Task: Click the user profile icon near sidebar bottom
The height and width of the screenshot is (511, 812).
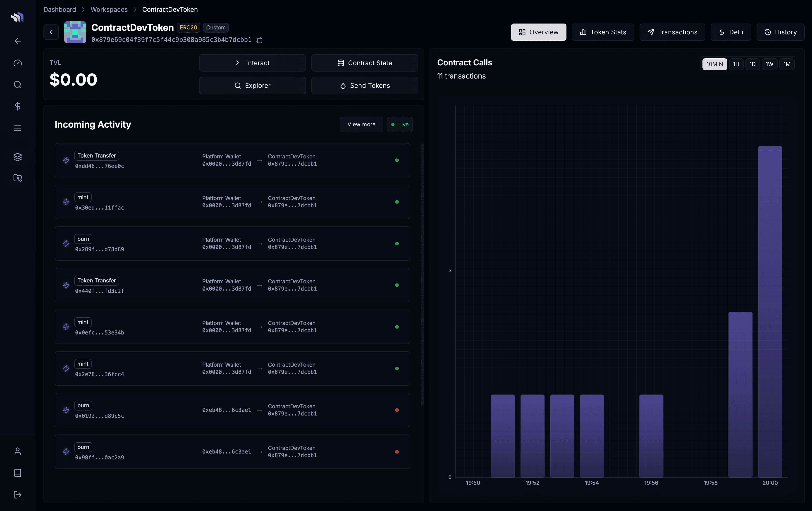Action: (x=17, y=451)
